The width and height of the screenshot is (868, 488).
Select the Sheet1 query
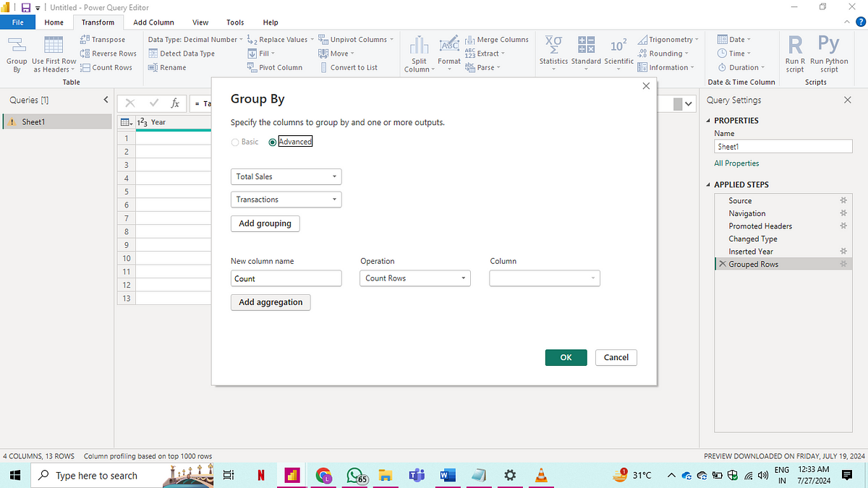pyautogui.click(x=56, y=122)
